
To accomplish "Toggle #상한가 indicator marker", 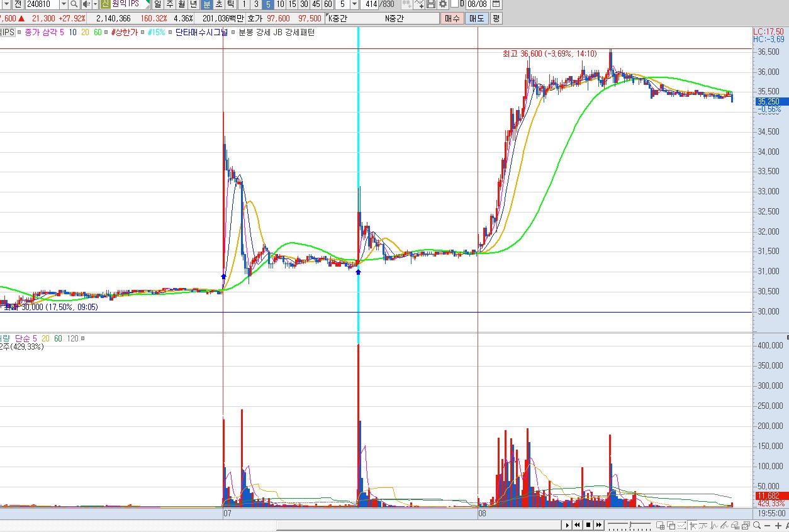I will tap(106, 32).
